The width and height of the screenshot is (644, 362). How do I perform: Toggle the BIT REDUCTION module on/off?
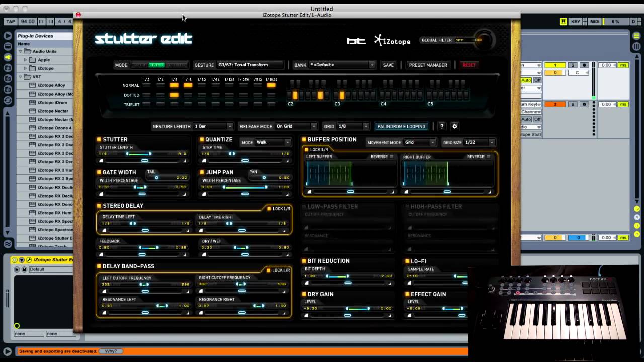[x=304, y=261]
